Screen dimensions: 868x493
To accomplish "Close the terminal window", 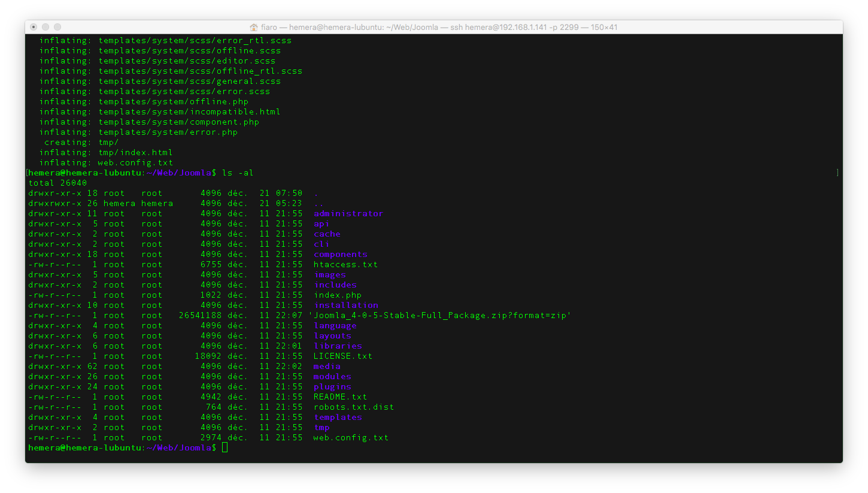I will tap(34, 27).
